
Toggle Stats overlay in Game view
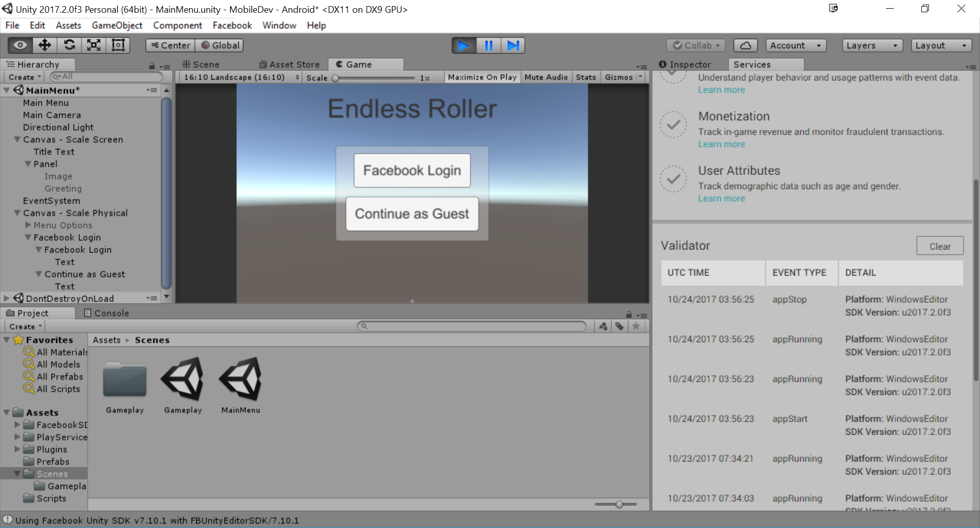(x=585, y=77)
